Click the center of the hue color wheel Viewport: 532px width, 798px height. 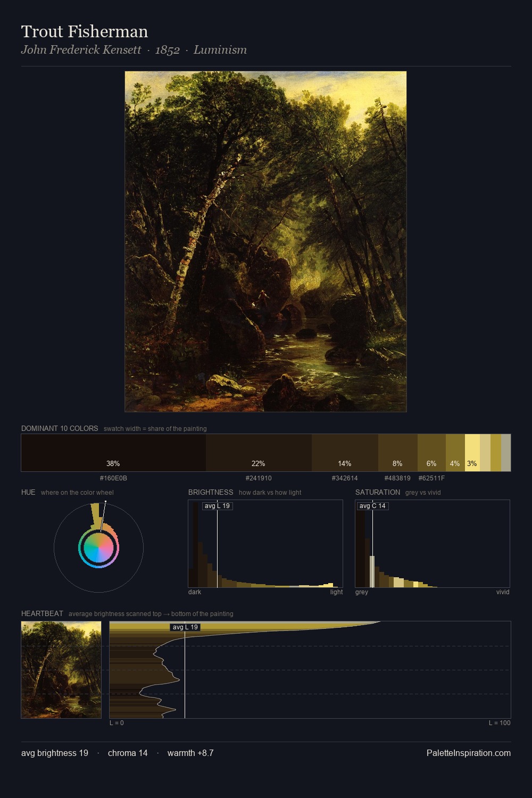(98, 547)
